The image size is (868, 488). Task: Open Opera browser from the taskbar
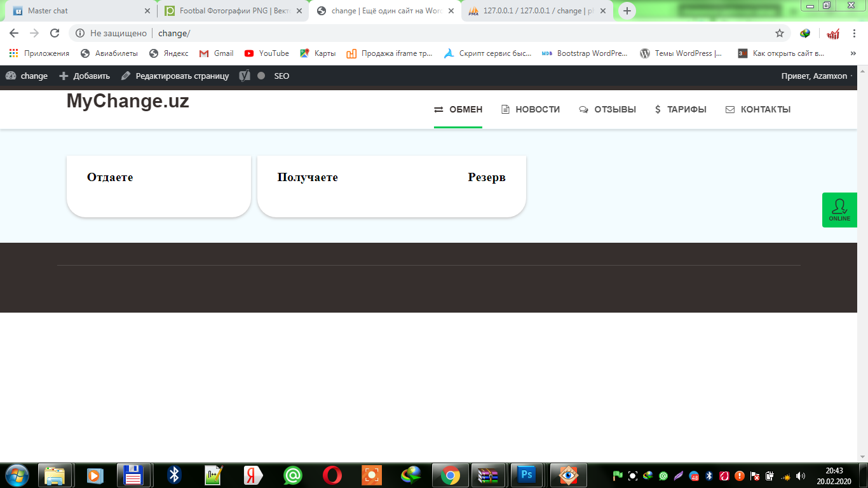pos(332,475)
